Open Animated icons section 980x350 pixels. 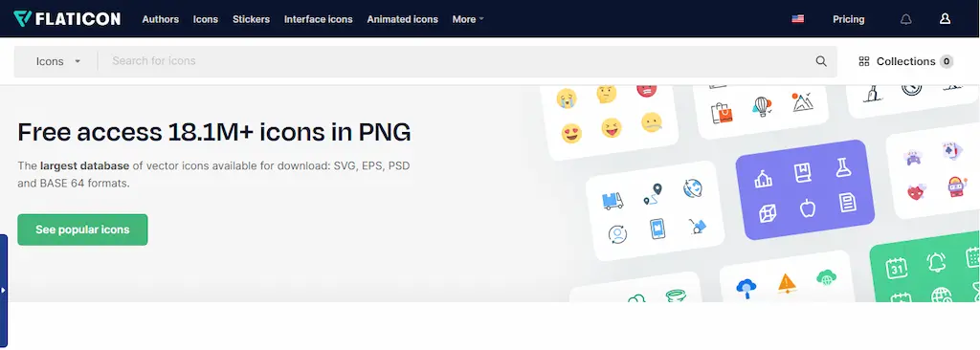[x=403, y=19]
